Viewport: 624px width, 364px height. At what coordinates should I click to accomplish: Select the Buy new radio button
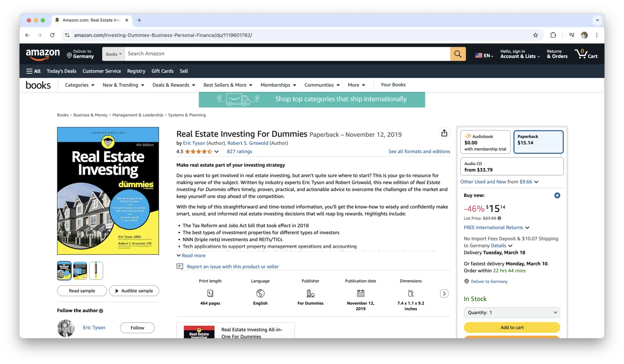(x=557, y=195)
